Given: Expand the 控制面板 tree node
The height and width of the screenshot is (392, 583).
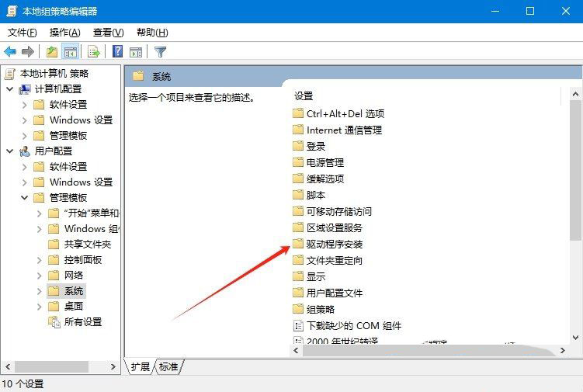Looking at the screenshot, I should point(39,260).
